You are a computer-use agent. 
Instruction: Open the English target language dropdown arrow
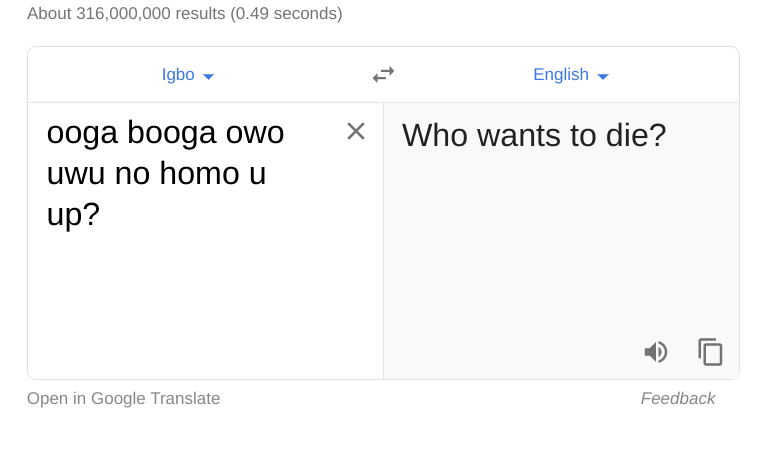pyautogui.click(x=603, y=76)
